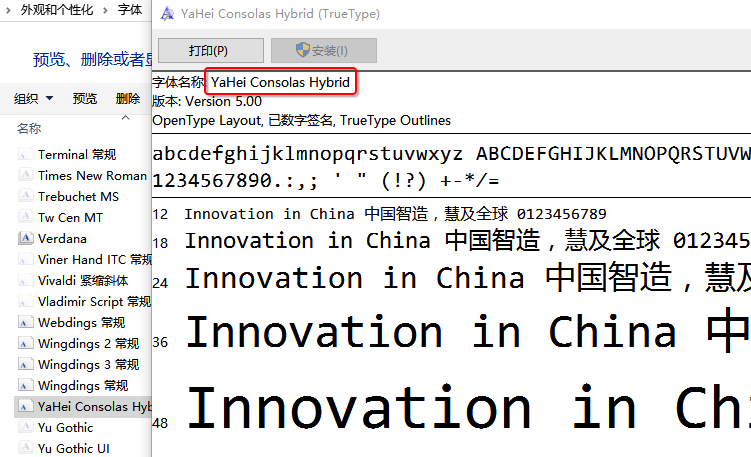Image resolution: width=751 pixels, height=457 pixels.
Task: Select the Terminal 常规 font name
Action: coord(77,154)
